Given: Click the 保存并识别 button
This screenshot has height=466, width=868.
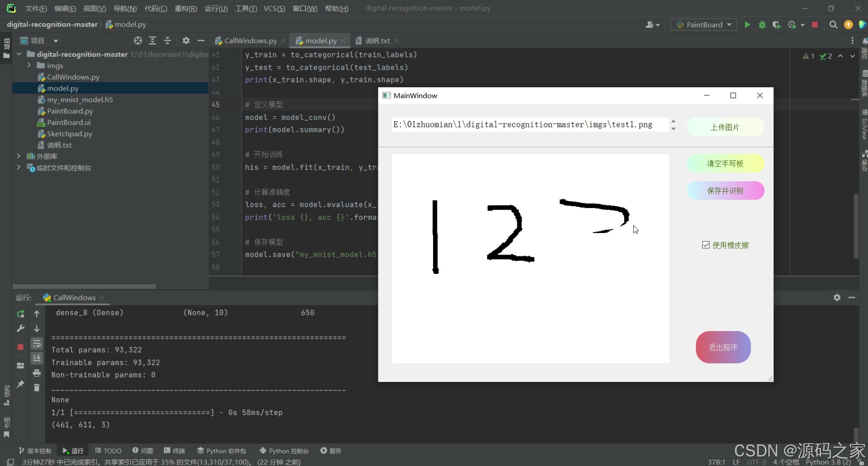Looking at the screenshot, I should click(725, 191).
